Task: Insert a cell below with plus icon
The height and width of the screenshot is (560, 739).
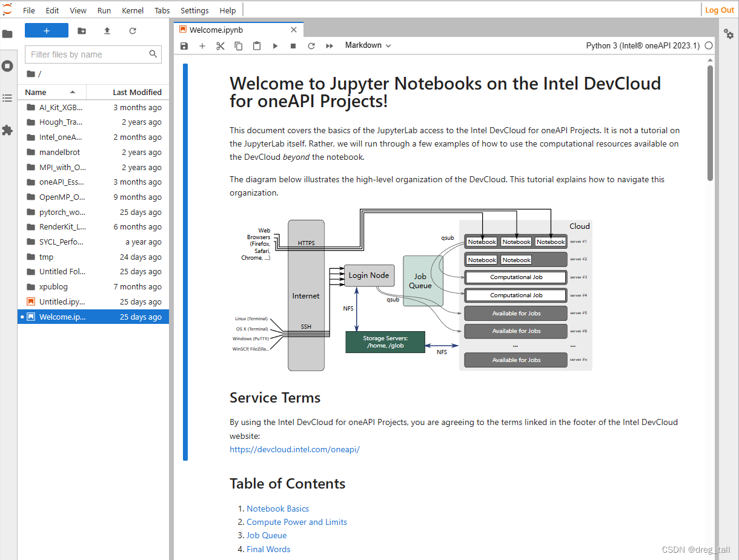Action: click(x=202, y=46)
